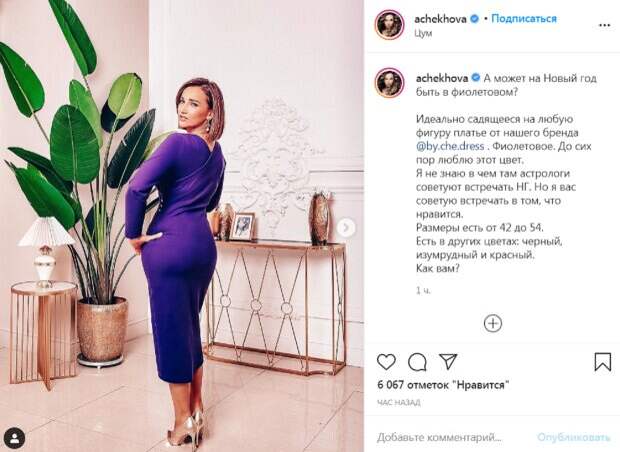Open achekhova avatar beside the caption
The image size is (620, 452).
389,83
